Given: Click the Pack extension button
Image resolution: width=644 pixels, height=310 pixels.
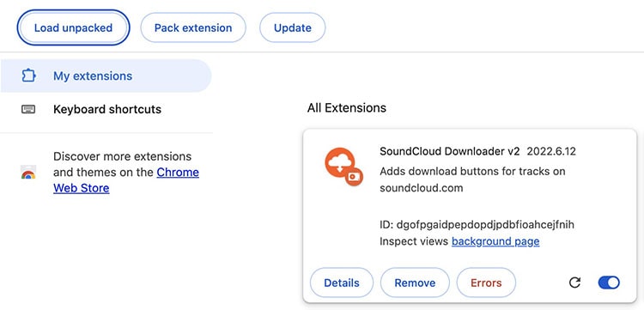Looking at the screenshot, I should click(x=193, y=28).
